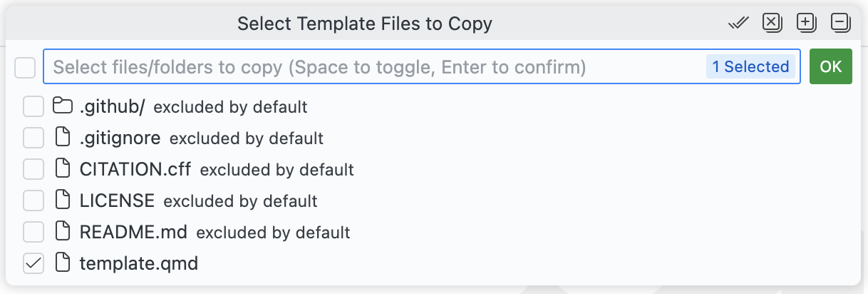
Task: Uncheck the template.qmd checkbox
Action: coord(33,263)
